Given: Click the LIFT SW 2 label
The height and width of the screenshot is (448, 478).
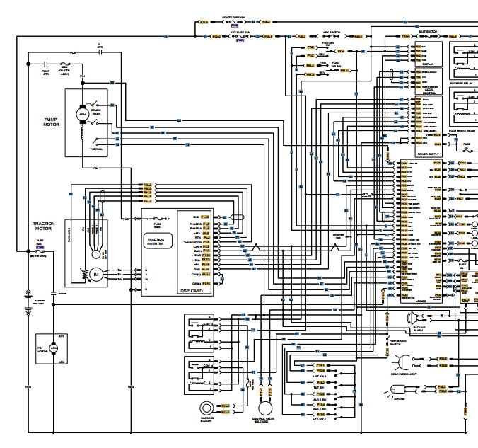Looking at the screenshot, I should coord(320,419).
